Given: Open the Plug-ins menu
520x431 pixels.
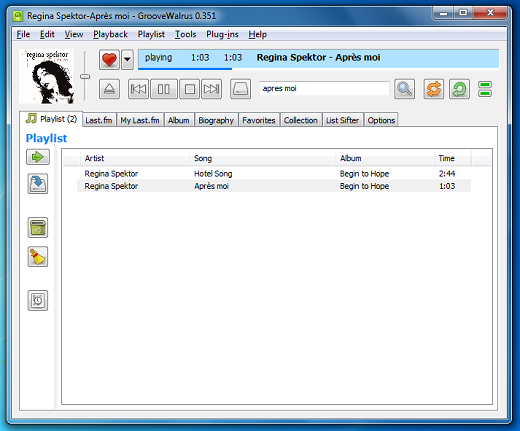Looking at the screenshot, I should (222, 34).
